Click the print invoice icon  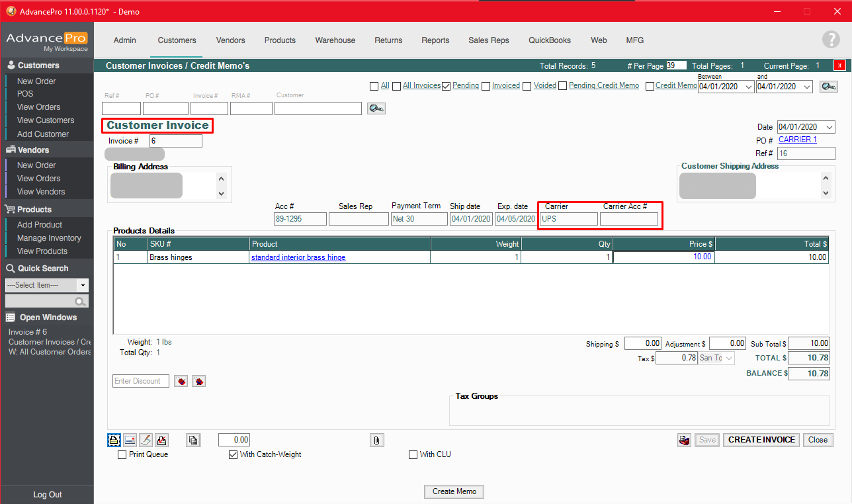point(114,440)
